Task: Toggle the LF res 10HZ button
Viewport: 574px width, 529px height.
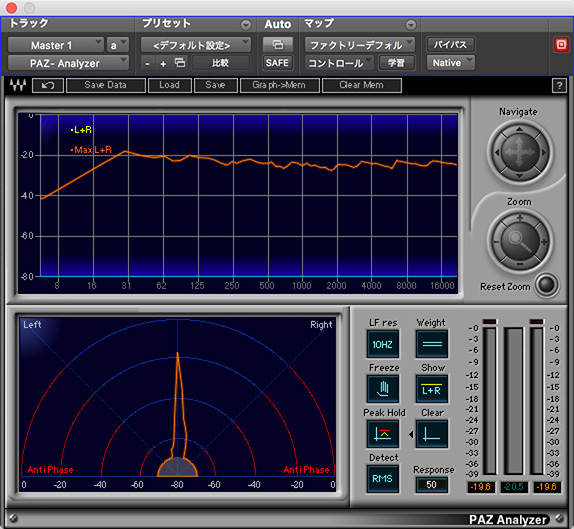Action: 383,344
